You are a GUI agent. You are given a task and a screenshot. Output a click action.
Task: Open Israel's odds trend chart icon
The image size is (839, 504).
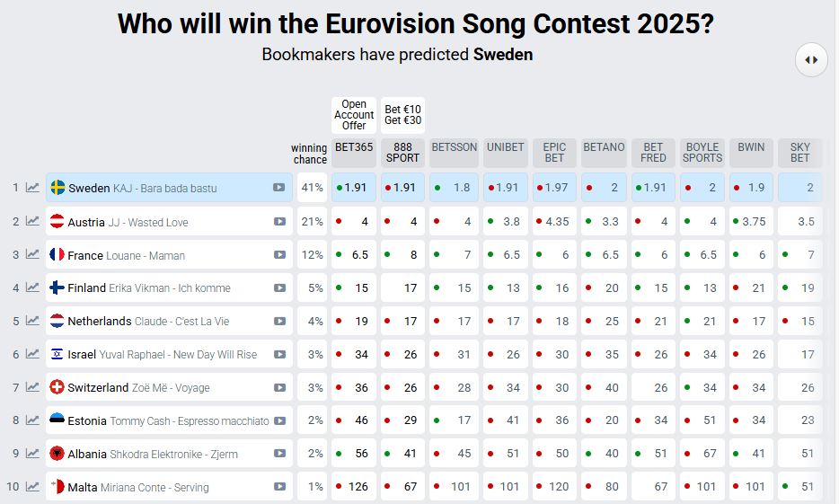click(x=32, y=354)
